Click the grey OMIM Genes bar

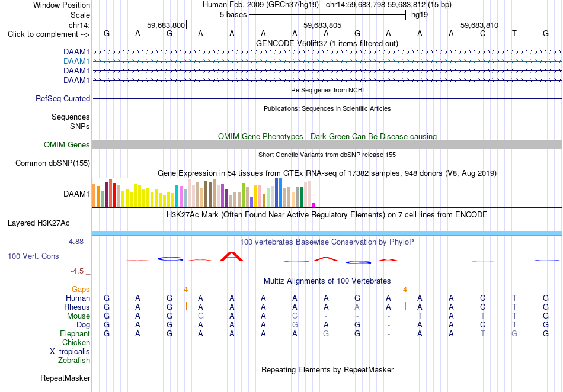(327, 145)
